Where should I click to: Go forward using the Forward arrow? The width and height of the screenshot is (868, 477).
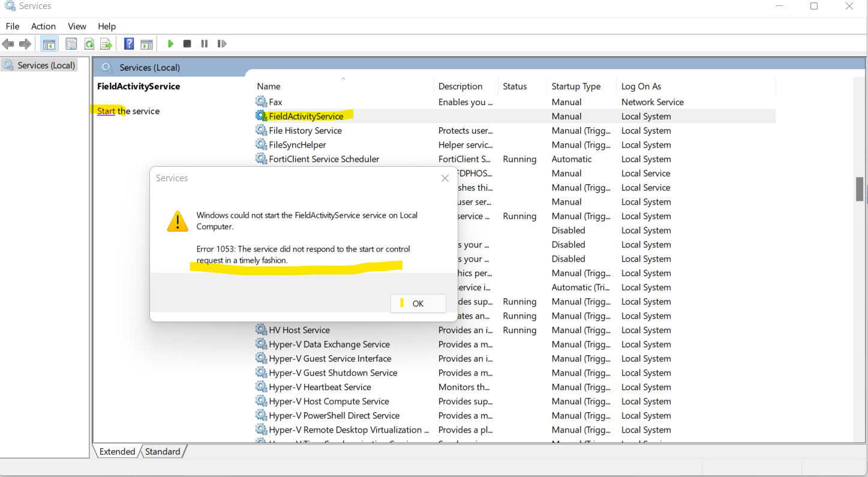click(25, 44)
